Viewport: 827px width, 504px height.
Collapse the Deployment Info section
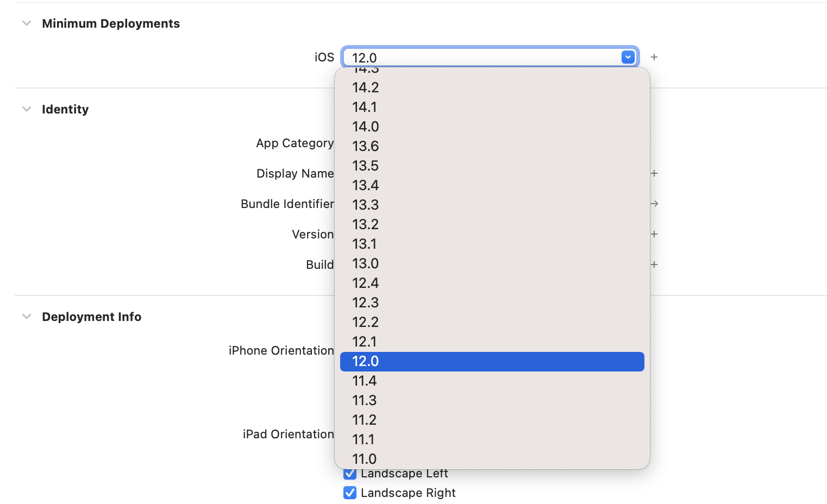point(27,317)
